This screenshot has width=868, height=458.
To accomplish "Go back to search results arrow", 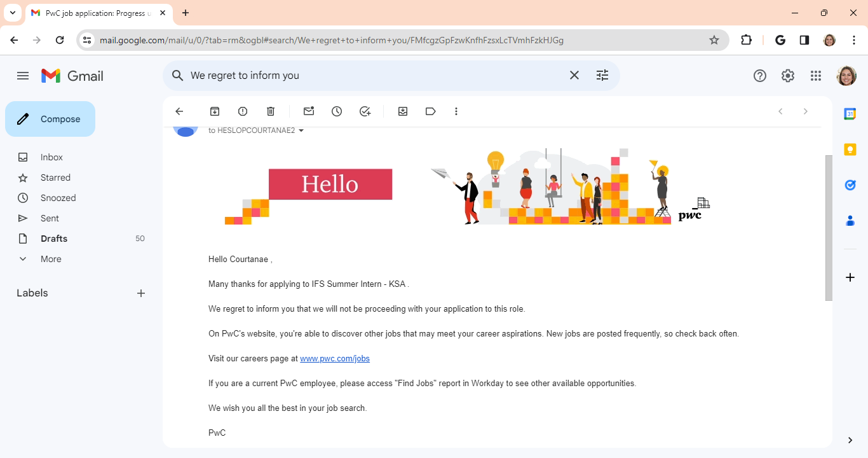I will point(179,111).
